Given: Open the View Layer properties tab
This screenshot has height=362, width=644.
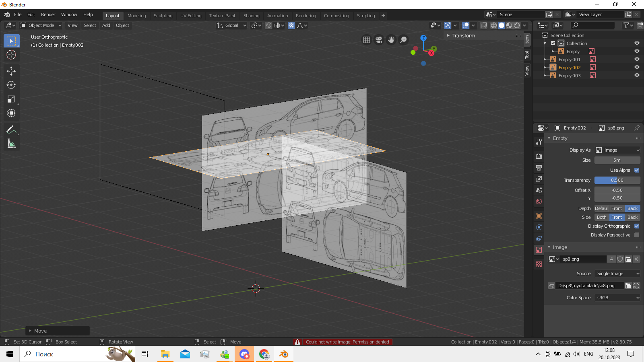Looking at the screenshot, I should click(539, 179).
